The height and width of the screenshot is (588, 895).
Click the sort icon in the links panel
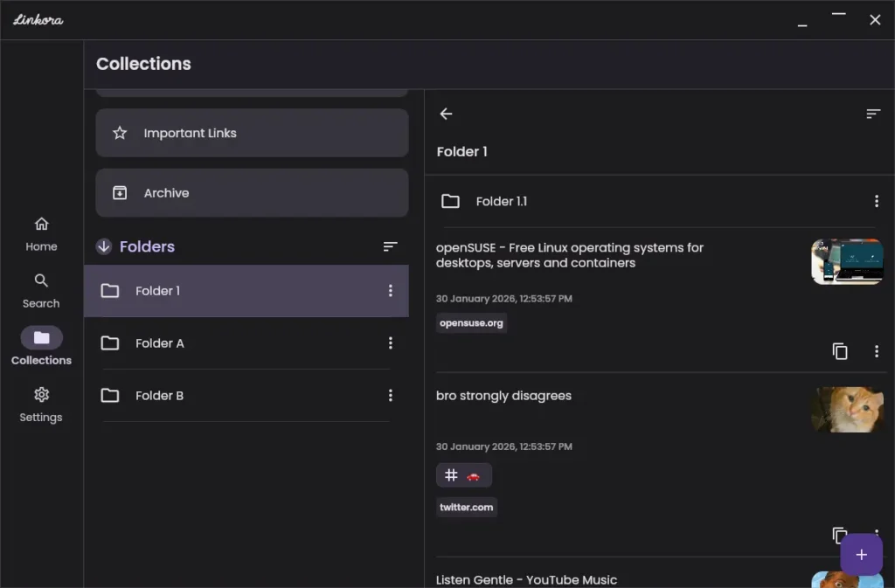click(872, 114)
